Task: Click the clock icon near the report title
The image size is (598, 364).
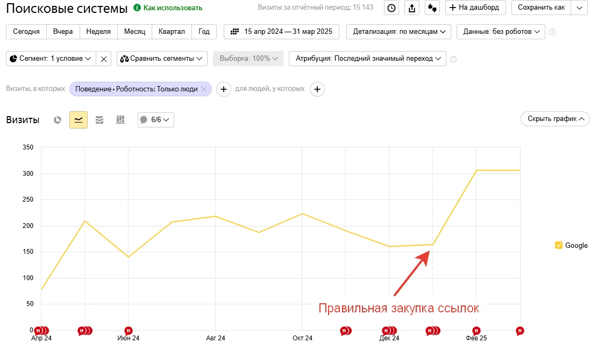Action: click(x=391, y=8)
